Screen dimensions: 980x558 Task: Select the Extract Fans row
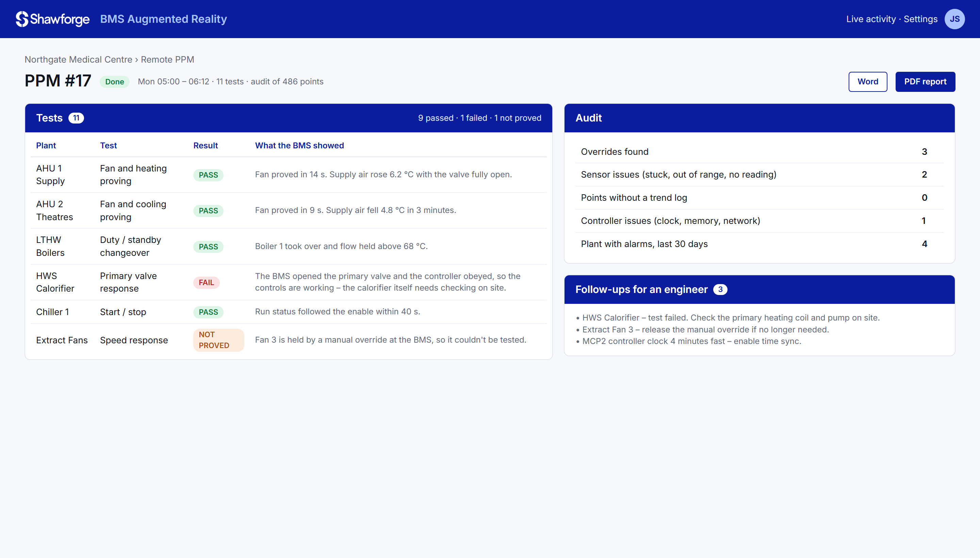click(x=289, y=340)
